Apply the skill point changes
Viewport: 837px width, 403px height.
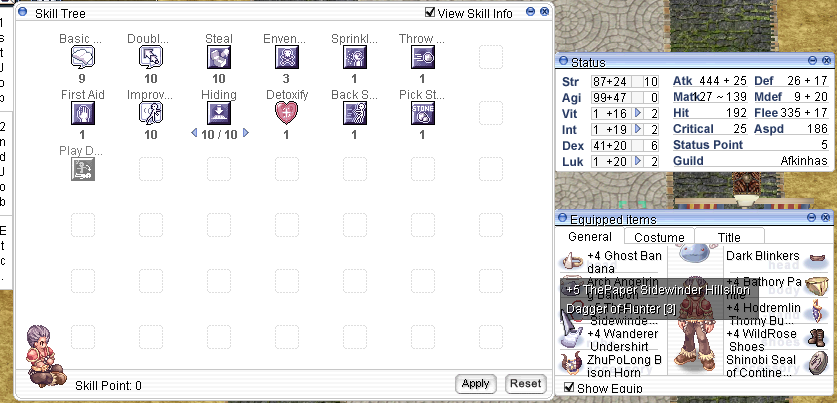pos(475,383)
